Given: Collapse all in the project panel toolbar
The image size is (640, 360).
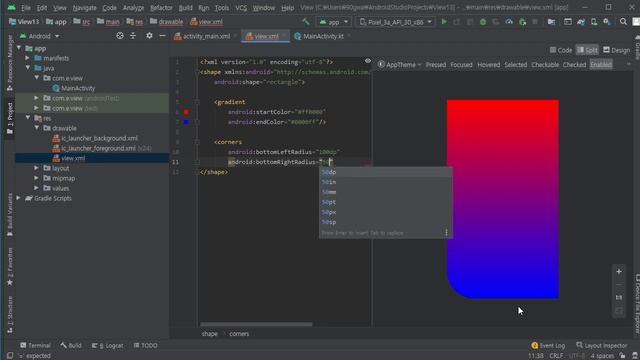Looking at the screenshot, I should click(x=133, y=36).
